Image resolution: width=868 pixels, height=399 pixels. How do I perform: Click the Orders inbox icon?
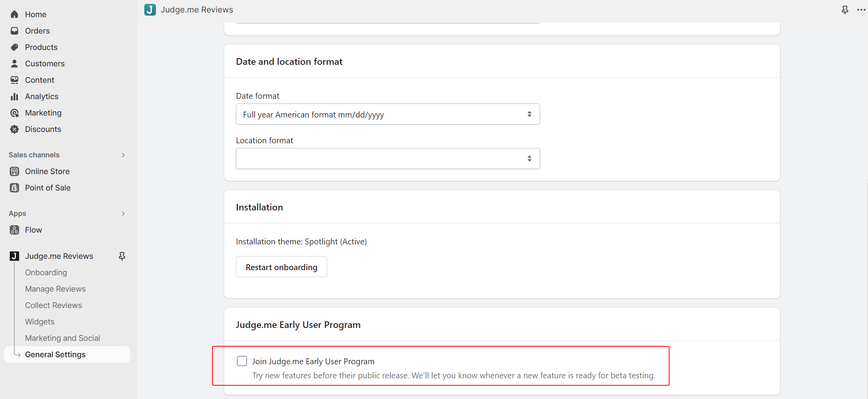point(14,31)
